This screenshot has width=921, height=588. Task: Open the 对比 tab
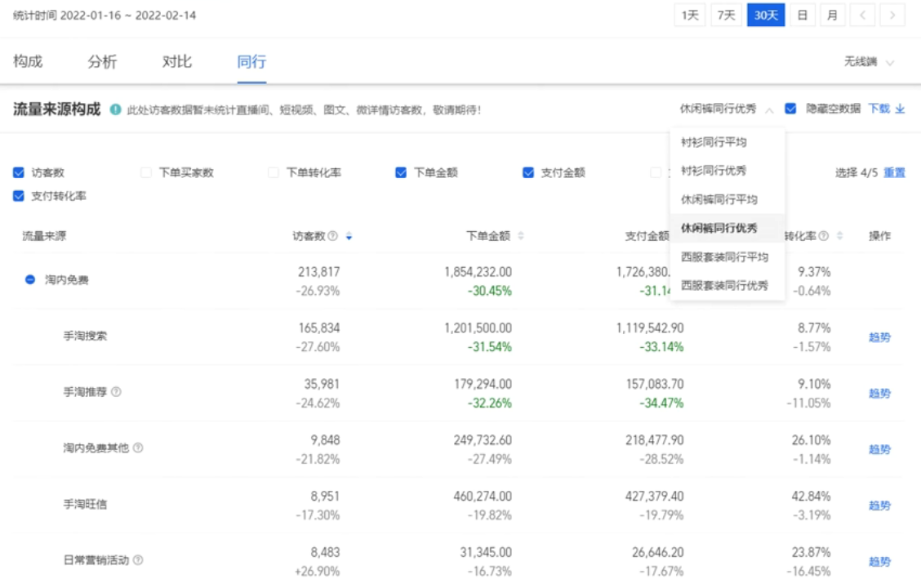[x=177, y=62]
